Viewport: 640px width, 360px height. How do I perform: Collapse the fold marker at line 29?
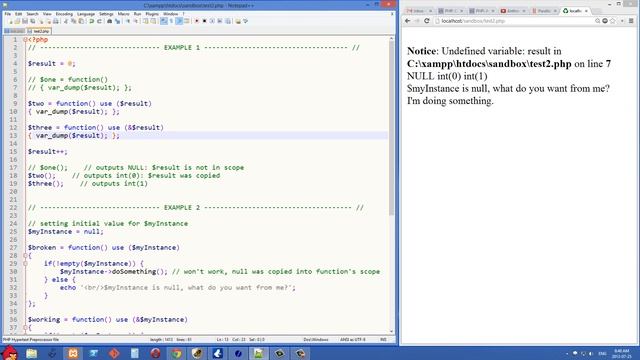pos(25,264)
